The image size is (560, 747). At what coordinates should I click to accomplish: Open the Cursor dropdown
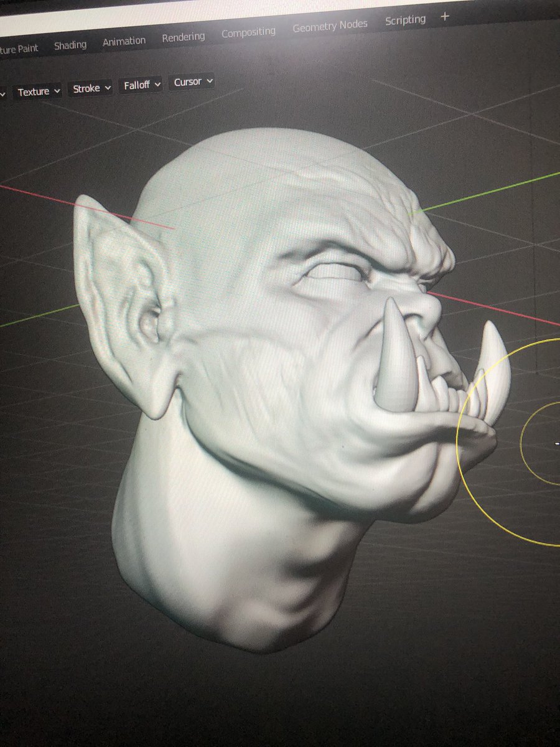pyautogui.click(x=193, y=82)
